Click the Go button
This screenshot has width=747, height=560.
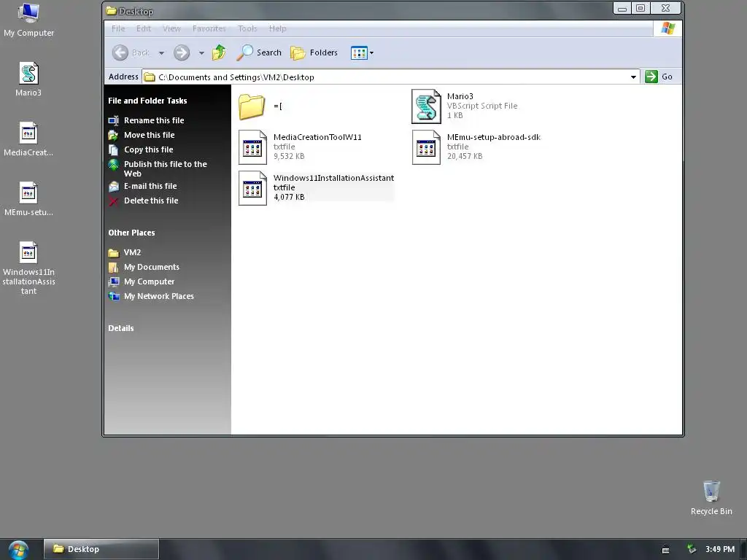pos(659,77)
